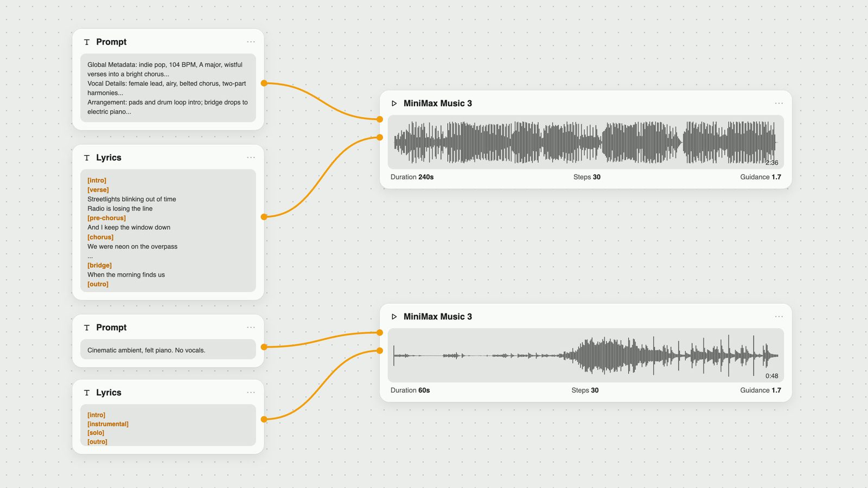The image size is (868, 488).
Task: Click the text icon of the Streetlights Lyrics node
Action: coord(87,158)
